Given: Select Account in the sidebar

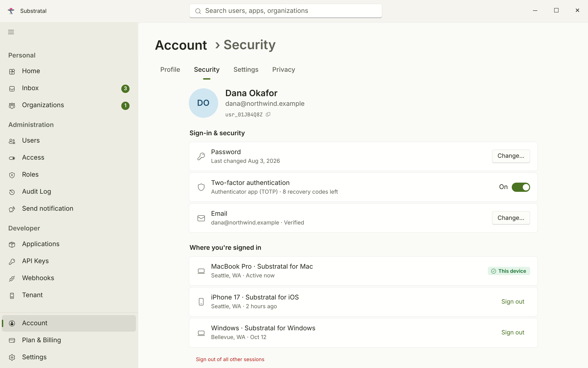Looking at the screenshot, I should click(69, 323).
